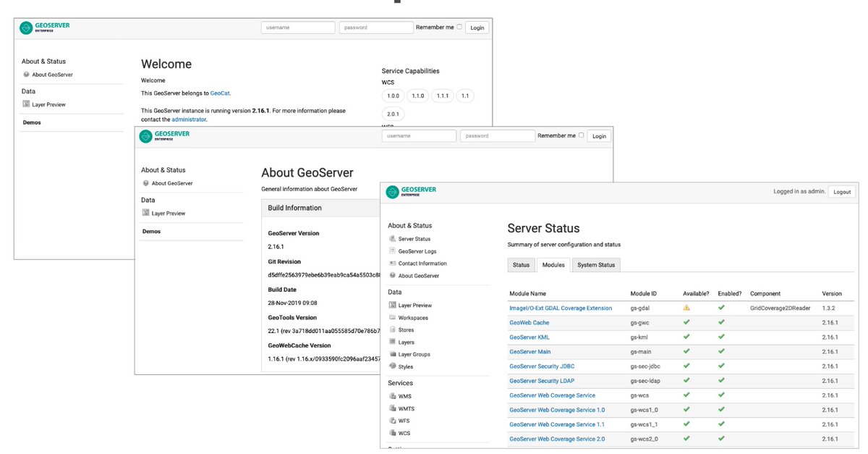Click Demos in Welcome window sidebar
Screen dimensions: 868x454
32,122
